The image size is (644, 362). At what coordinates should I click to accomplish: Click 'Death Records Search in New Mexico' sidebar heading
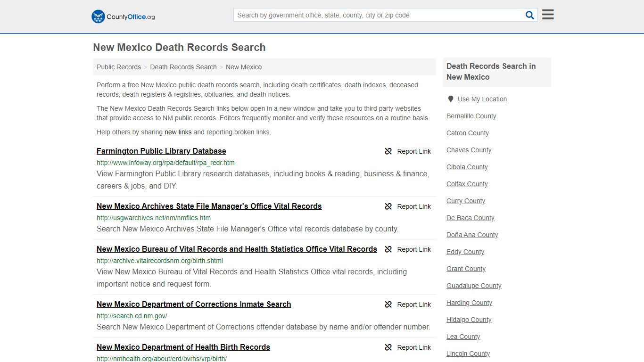[x=491, y=72]
